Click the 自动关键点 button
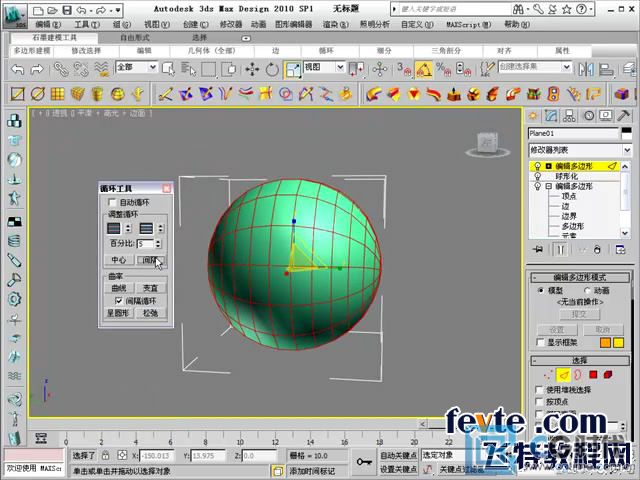 click(398, 455)
